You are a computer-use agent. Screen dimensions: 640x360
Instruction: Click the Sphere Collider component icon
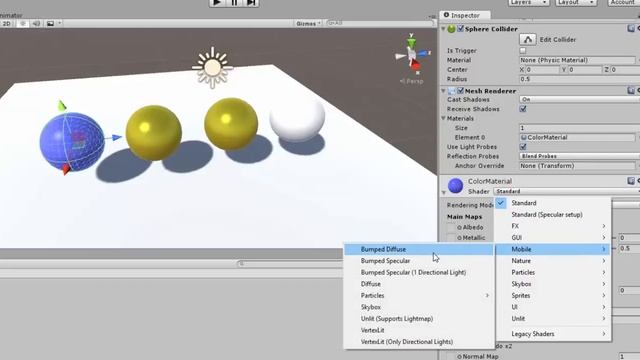pyautogui.click(x=451, y=29)
